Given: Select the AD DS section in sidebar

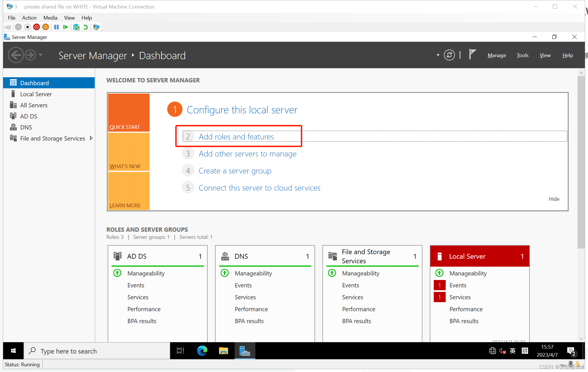Looking at the screenshot, I should 29,116.
